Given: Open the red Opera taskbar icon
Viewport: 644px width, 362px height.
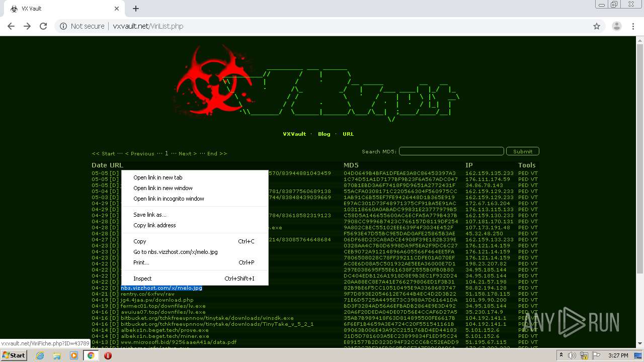Looking at the screenshot, I should pyautogui.click(x=108, y=355).
